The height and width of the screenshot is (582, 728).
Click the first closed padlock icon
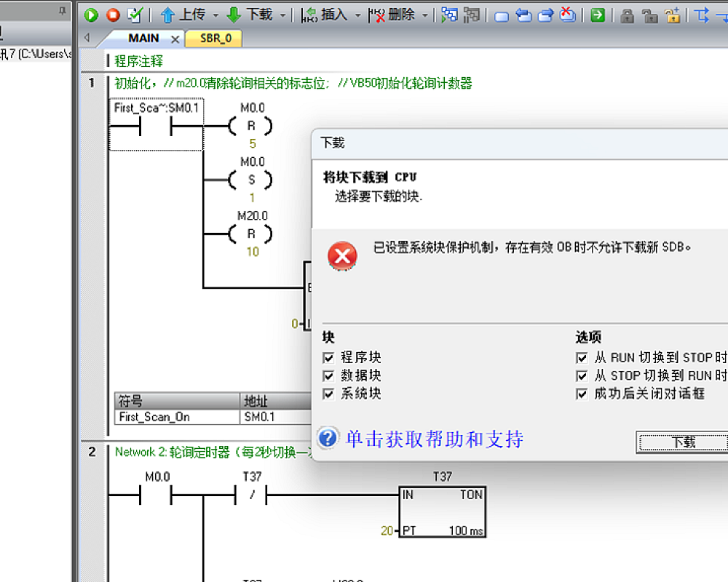627,15
